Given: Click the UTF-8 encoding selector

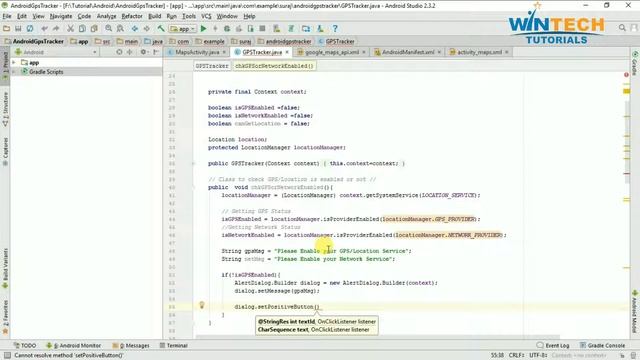Looking at the screenshot, I should tap(538, 355).
